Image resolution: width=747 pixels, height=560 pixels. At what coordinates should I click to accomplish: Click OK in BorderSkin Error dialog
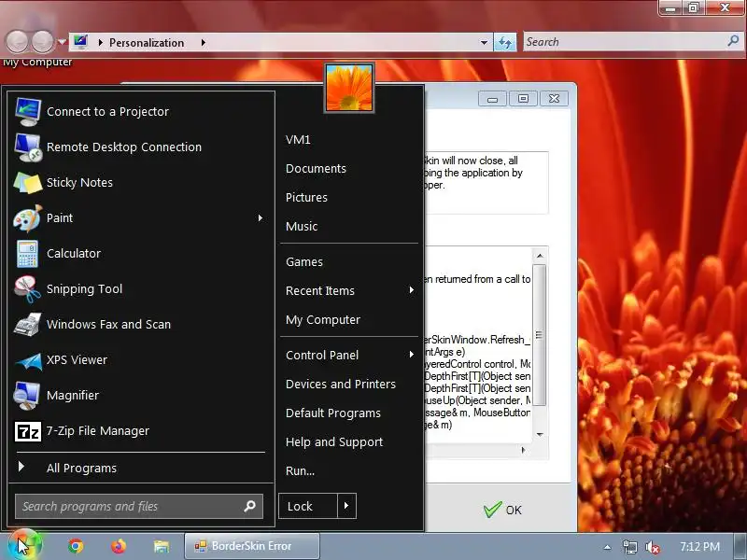tap(502, 510)
